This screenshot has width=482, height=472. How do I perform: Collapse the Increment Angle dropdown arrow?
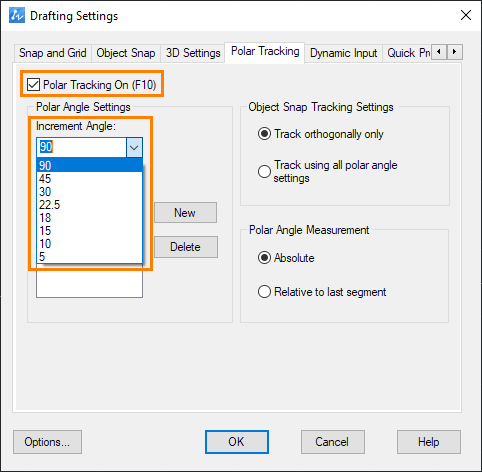click(134, 147)
